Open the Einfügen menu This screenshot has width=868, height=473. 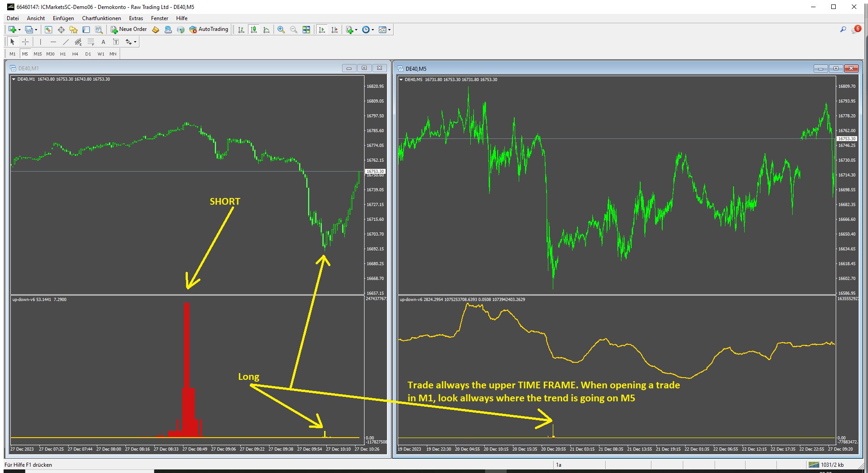(63, 18)
